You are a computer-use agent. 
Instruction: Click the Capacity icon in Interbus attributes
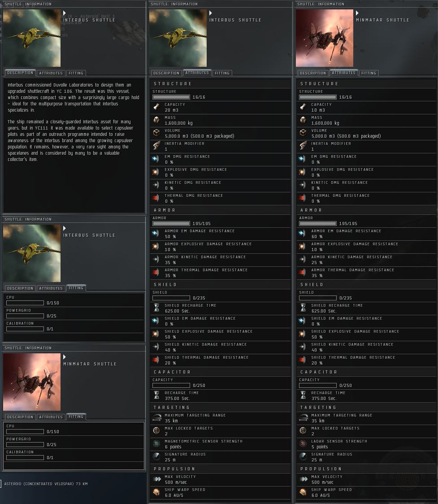coord(156,107)
